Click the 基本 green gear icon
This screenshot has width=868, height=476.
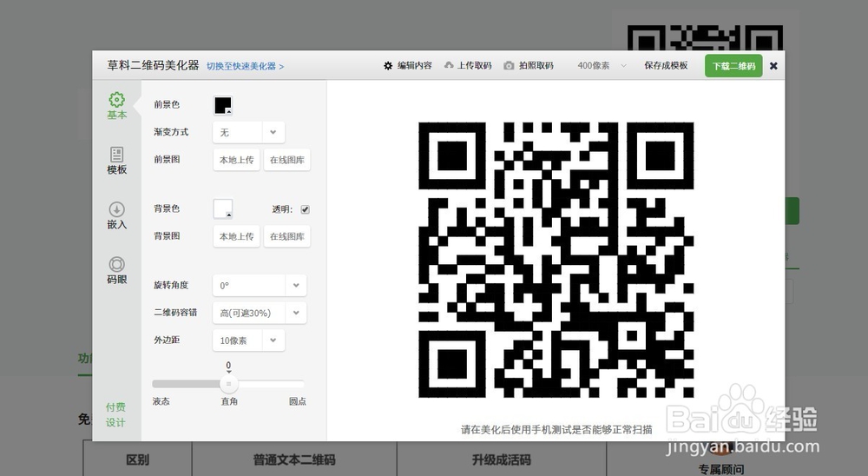click(x=117, y=100)
